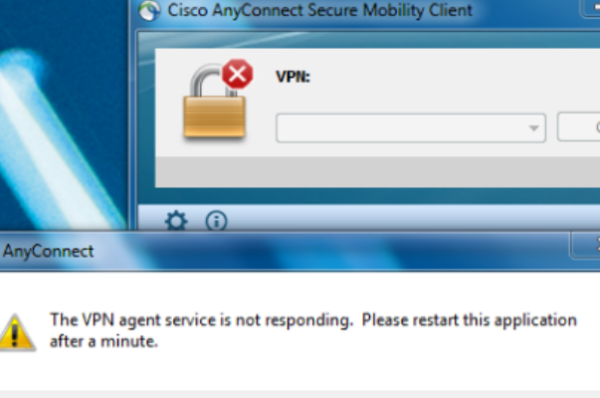600x398 pixels.
Task: Click the partially visible Connect button
Action: [x=579, y=127]
